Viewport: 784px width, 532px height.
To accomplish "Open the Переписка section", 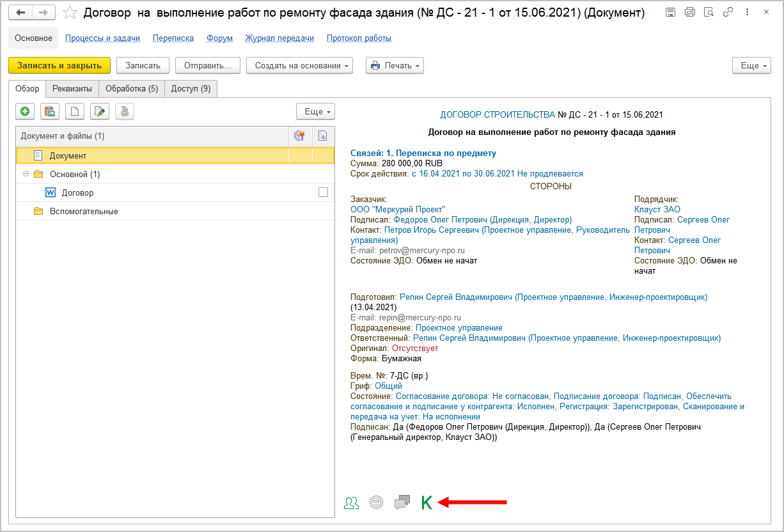I will coord(173,38).
